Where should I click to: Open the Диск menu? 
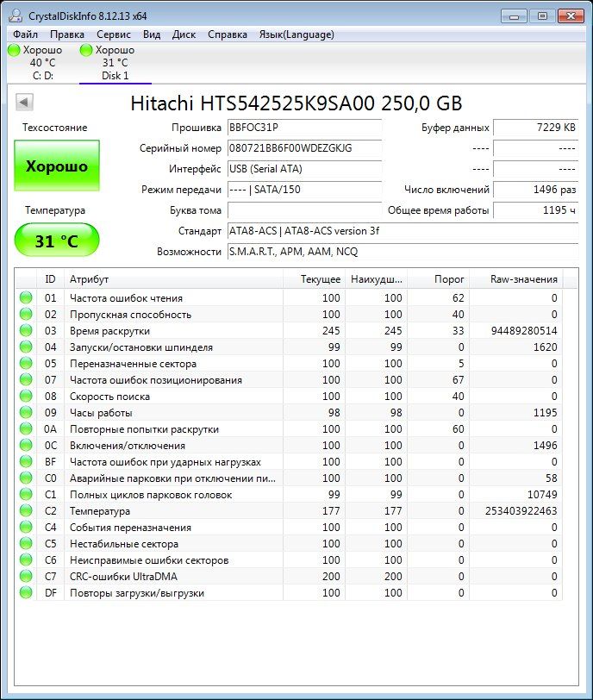[x=184, y=34]
